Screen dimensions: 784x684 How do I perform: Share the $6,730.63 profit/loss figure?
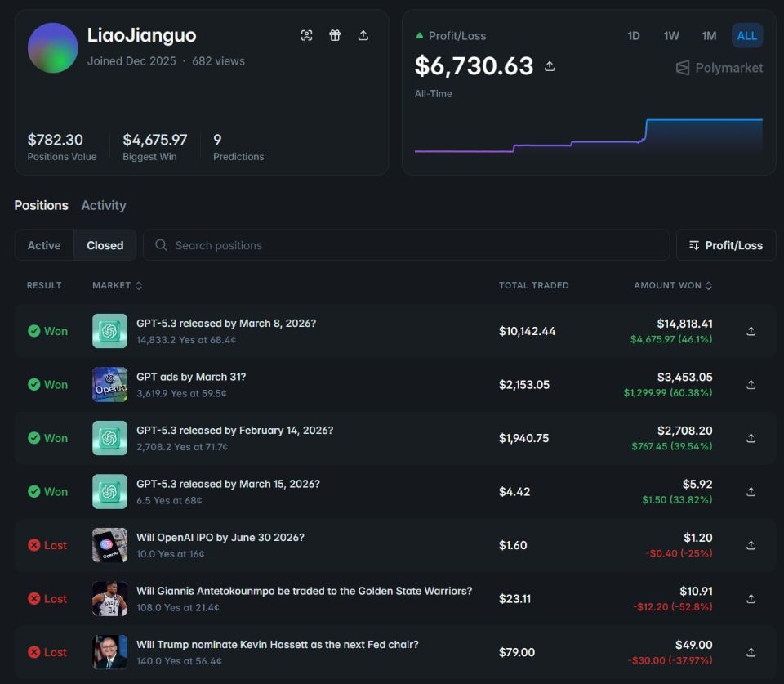click(x=550, y=66)
